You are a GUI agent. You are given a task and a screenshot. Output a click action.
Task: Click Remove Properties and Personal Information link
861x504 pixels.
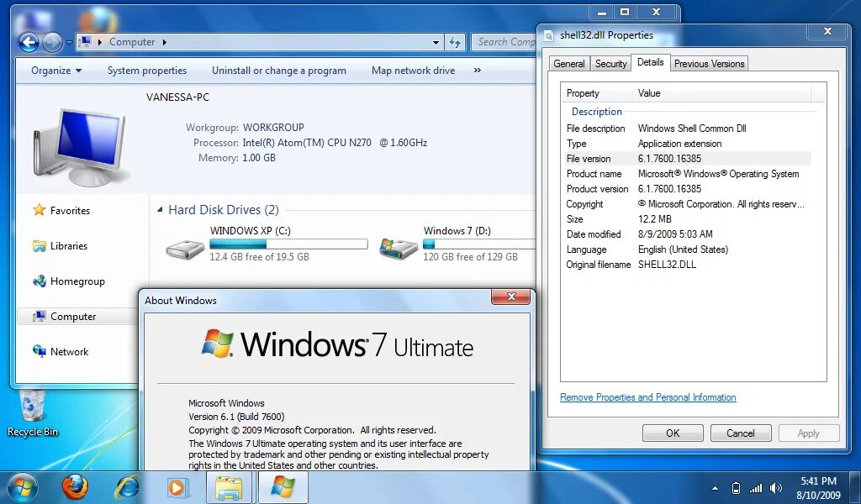pyautogui.click(x=648, y=397)
